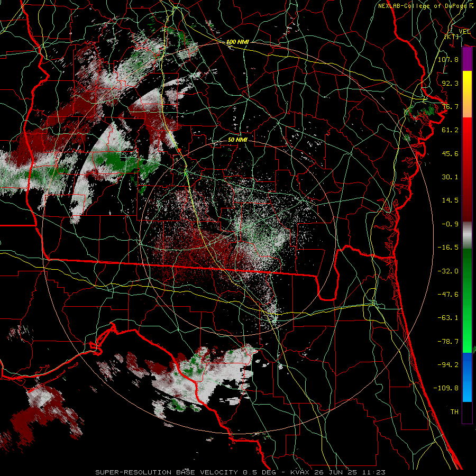Screen dimensions: 476x476
Task: Click the purple segment of the color bar
Action: 467,59
